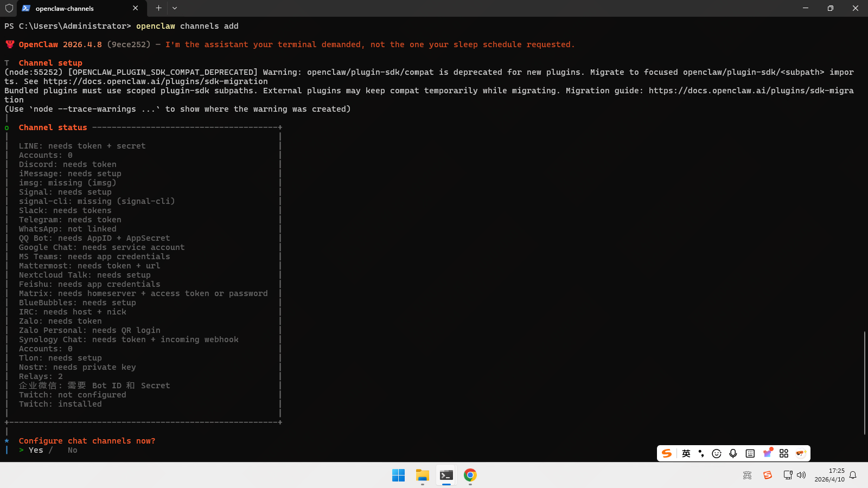Click 'Nextcloud Talk: needs setup' line
This screenshot has height=488, width=868.
click(x=85, y=275)
